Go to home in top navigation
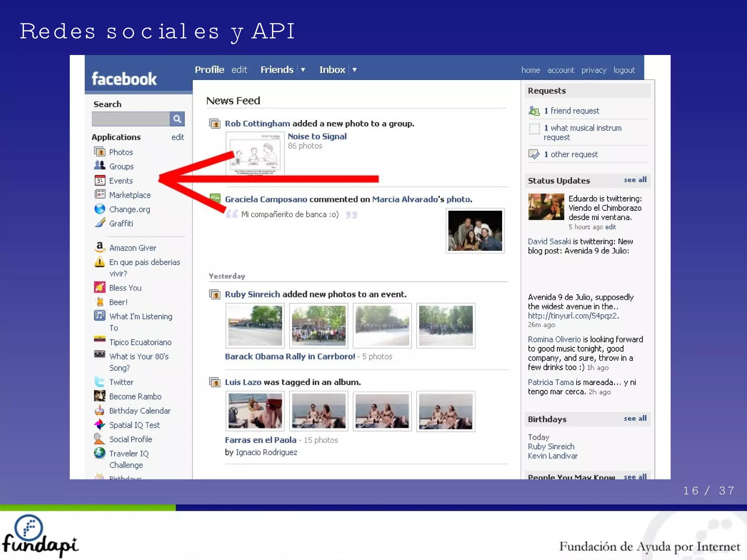The width and height of the screenshot is (747, 560). coord(530,70)
